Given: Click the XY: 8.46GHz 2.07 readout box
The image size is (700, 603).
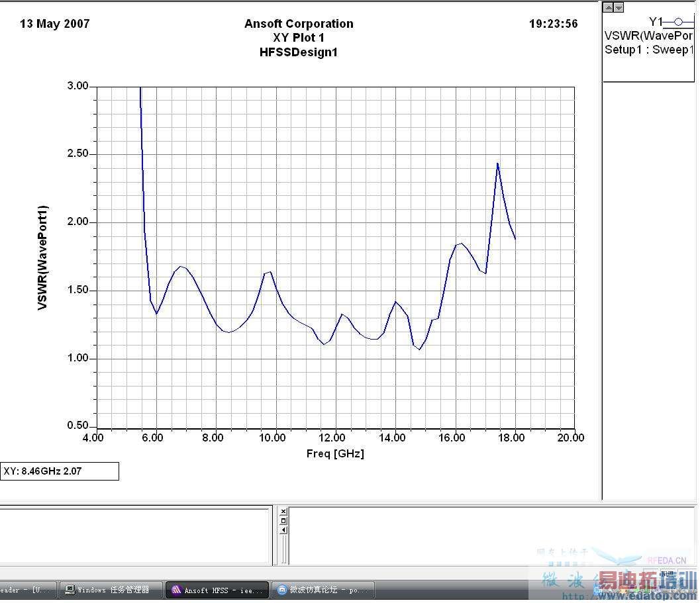Looking at the screenshot, I should [60, 471].
